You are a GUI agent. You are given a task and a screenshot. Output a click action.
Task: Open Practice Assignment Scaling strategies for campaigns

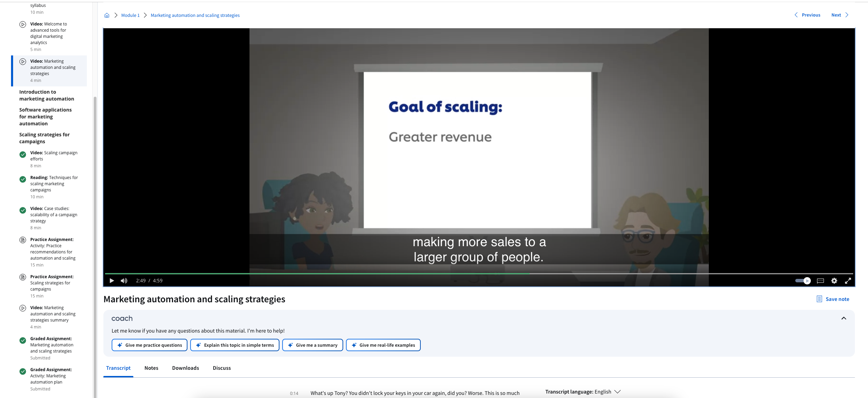pos(52,283)
